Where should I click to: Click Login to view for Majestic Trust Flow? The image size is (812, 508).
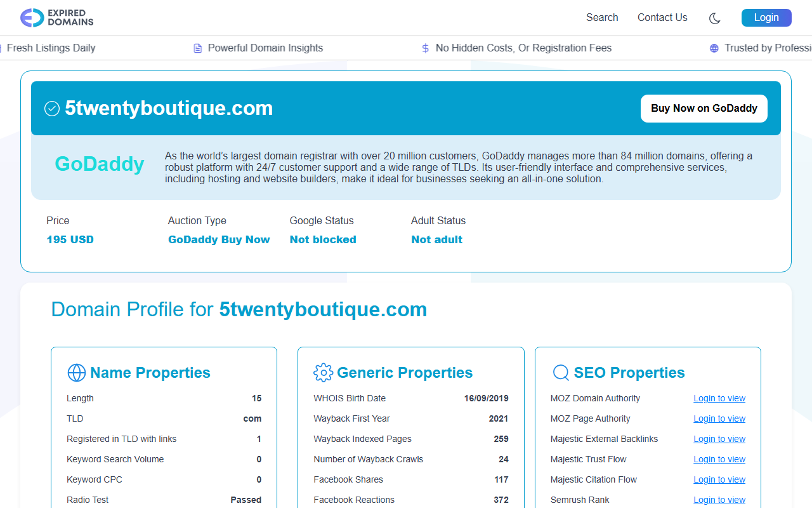point(719,460)
